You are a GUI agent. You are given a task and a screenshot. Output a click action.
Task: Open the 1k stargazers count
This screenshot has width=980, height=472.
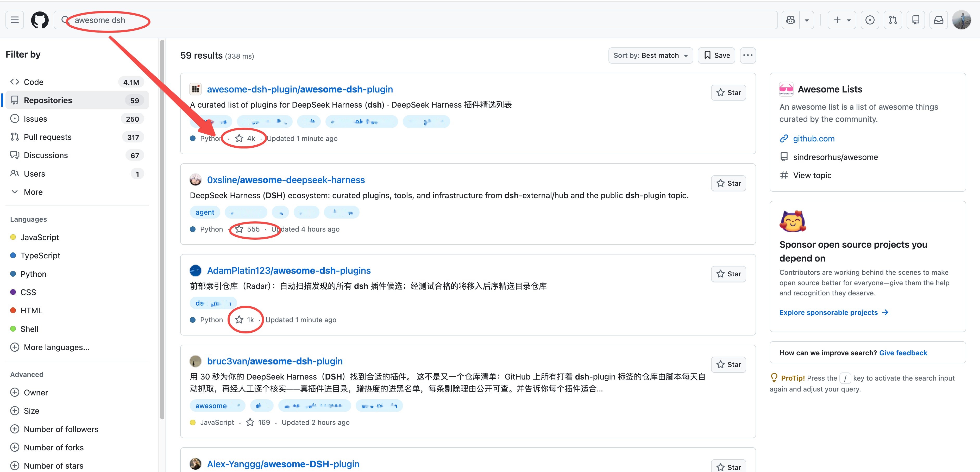244,319
